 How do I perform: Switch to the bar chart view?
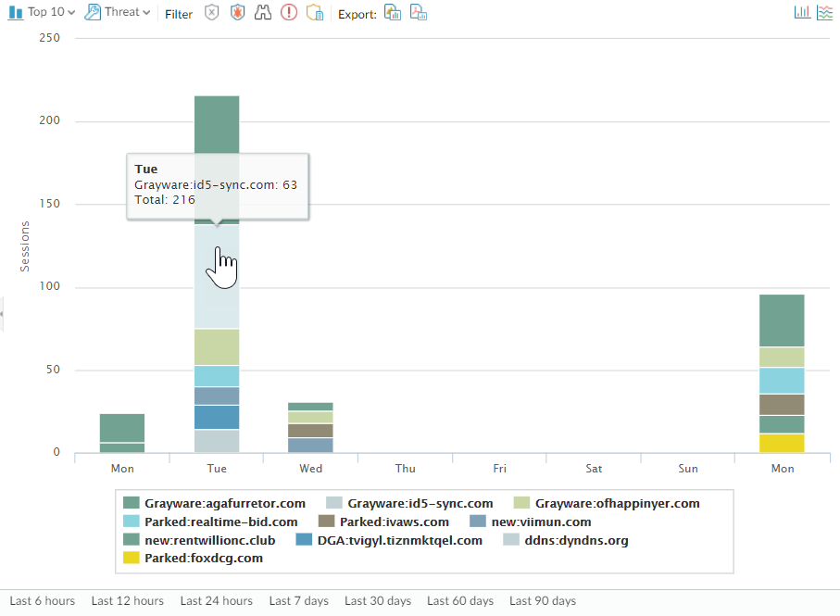coord(802,12)
